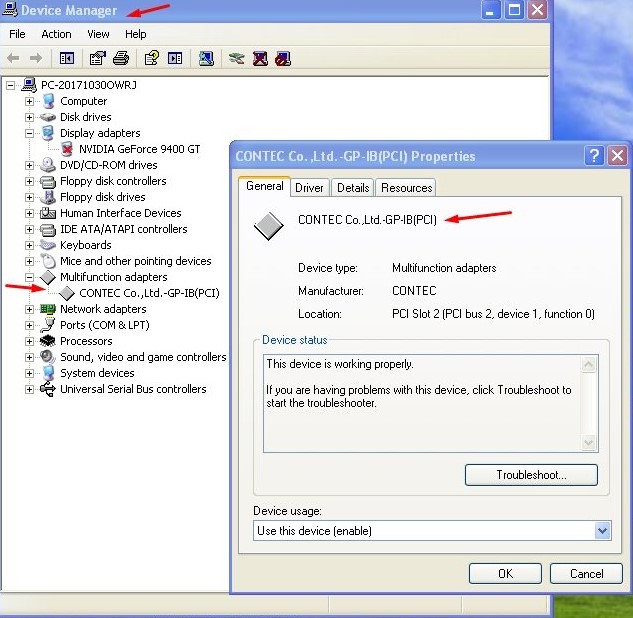Click Cancel in Properties dialog
The width and height of the screenshot is (633, 618).
tap(586, 574)
